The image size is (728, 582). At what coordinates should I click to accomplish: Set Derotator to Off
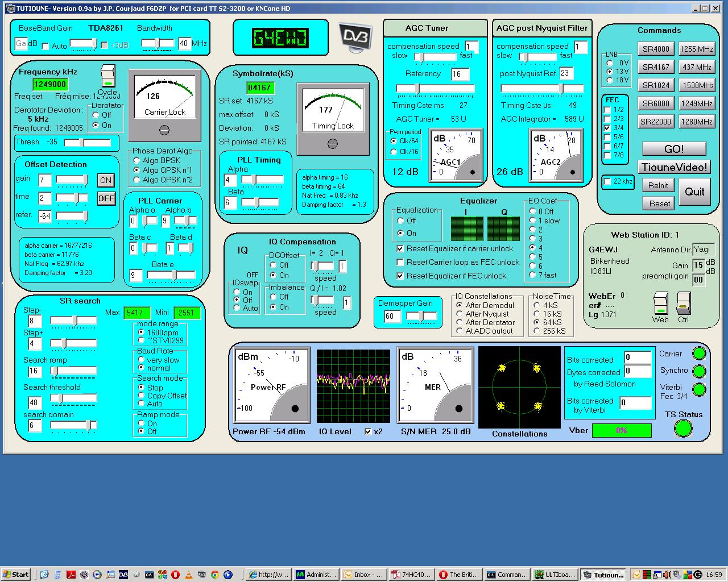point(96,115)
